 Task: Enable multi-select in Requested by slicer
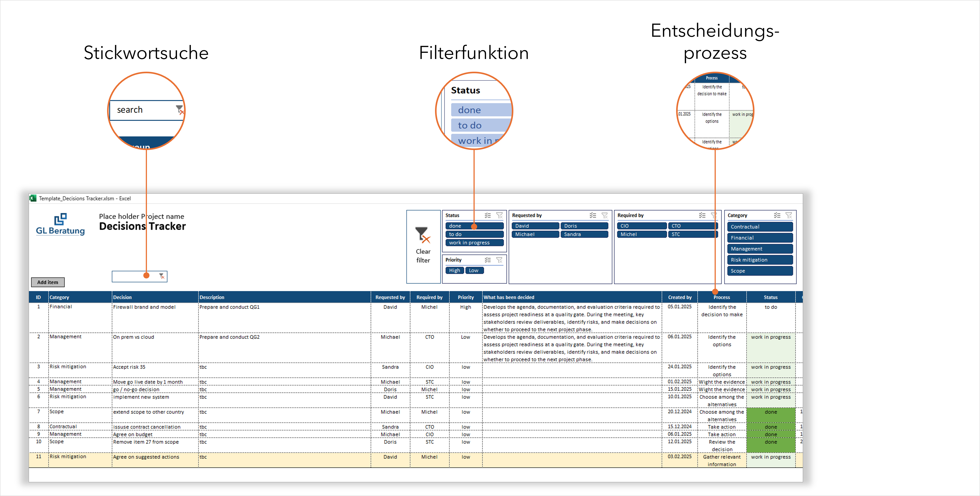[593, 215]
